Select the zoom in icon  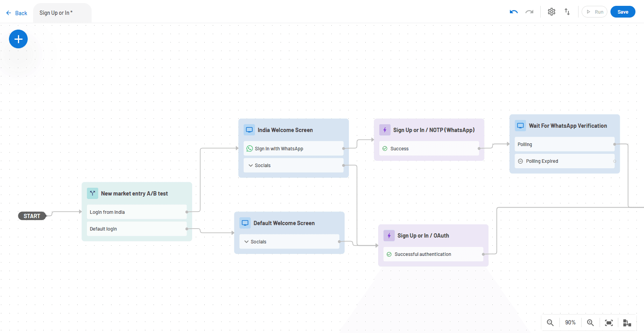590,322
